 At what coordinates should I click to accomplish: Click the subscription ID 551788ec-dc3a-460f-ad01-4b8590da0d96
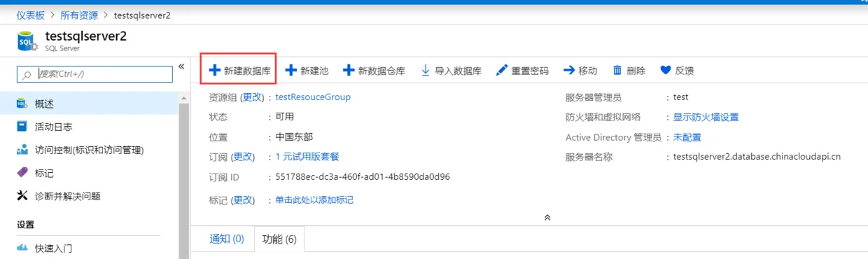pyautogui.click(x=363, y=177)
